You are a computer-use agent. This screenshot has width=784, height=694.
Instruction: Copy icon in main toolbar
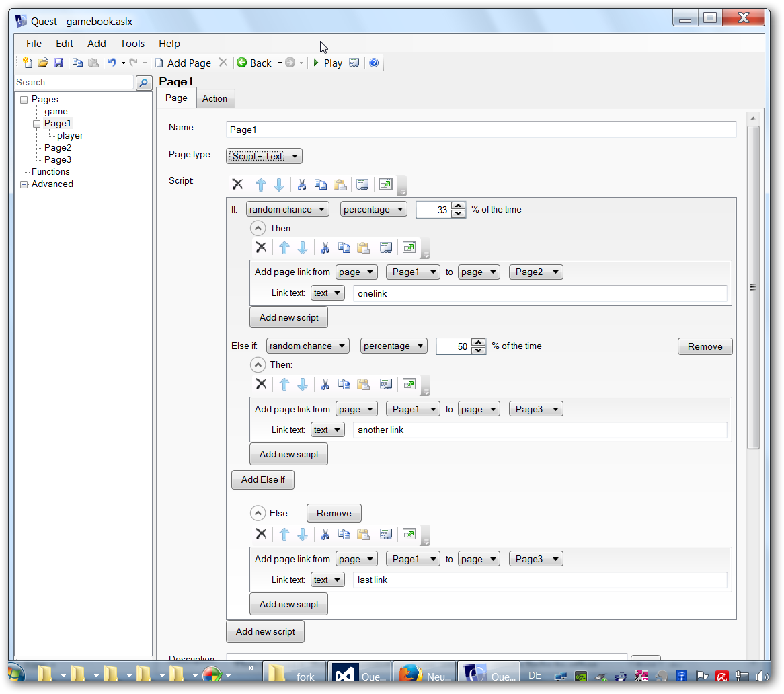77,63
